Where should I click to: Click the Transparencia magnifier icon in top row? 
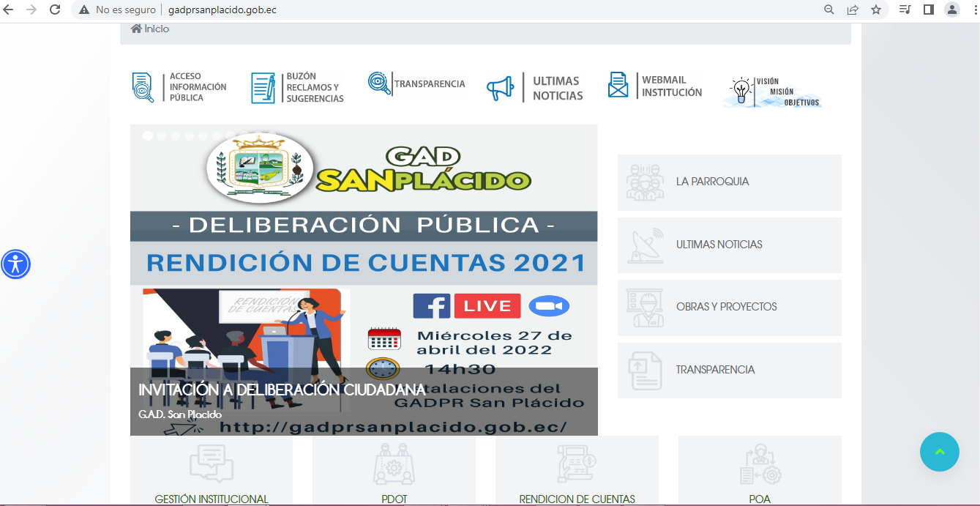click(380, 83)
